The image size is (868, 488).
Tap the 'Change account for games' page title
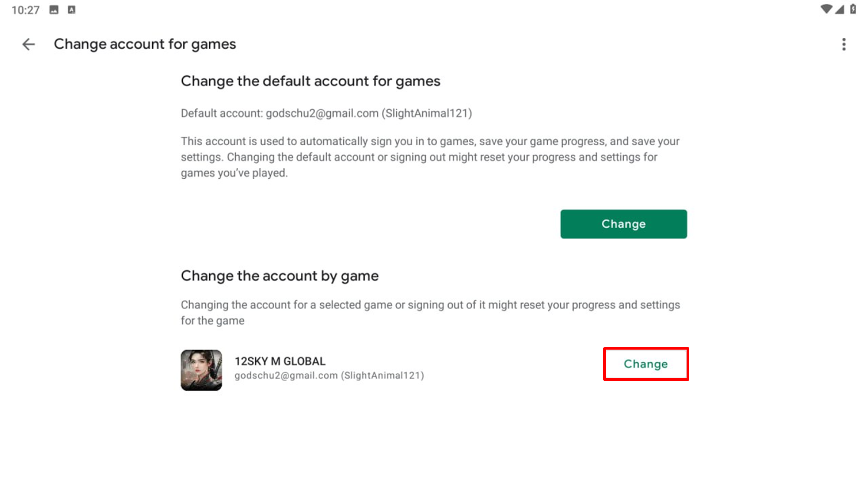pos(145,44)
